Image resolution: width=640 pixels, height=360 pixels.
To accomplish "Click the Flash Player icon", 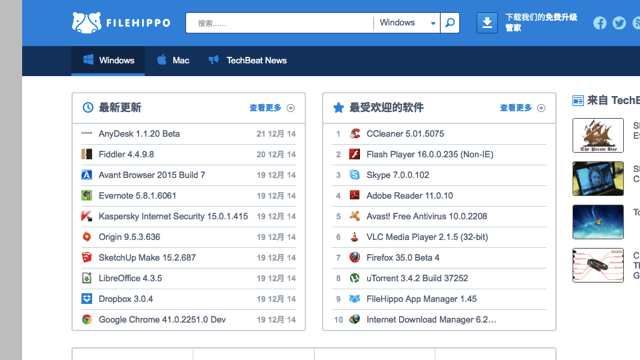I will 355,154.
